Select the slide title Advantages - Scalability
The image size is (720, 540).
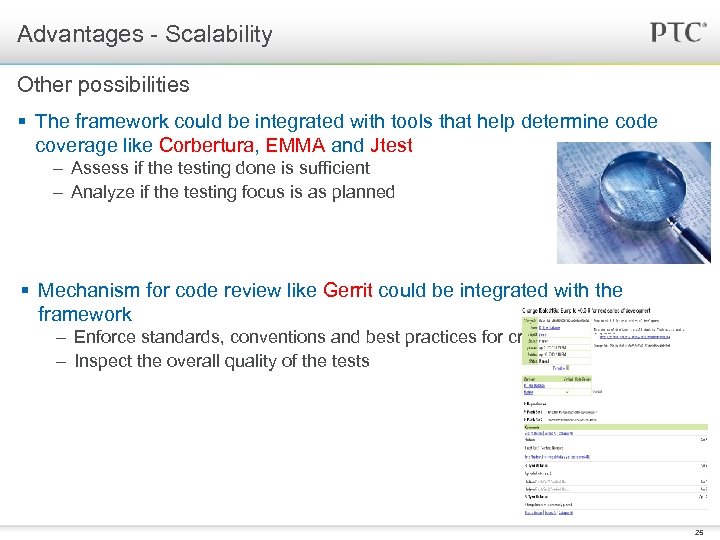pos(145,34)
